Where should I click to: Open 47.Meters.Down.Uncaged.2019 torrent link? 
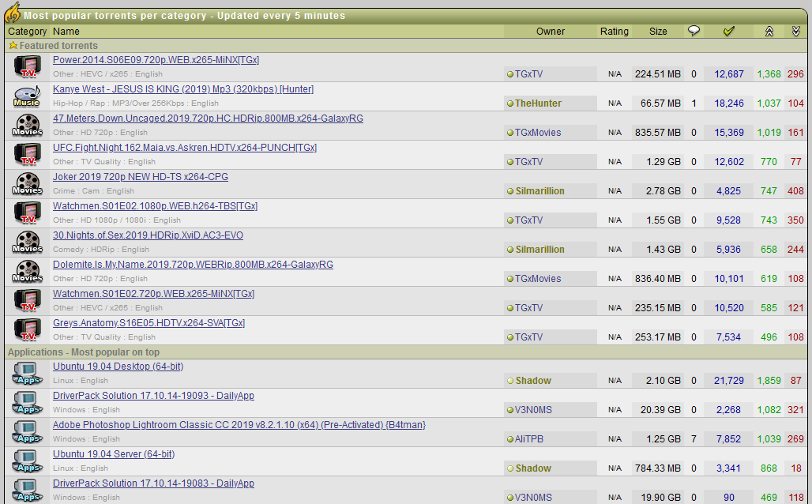coord(209,118)
